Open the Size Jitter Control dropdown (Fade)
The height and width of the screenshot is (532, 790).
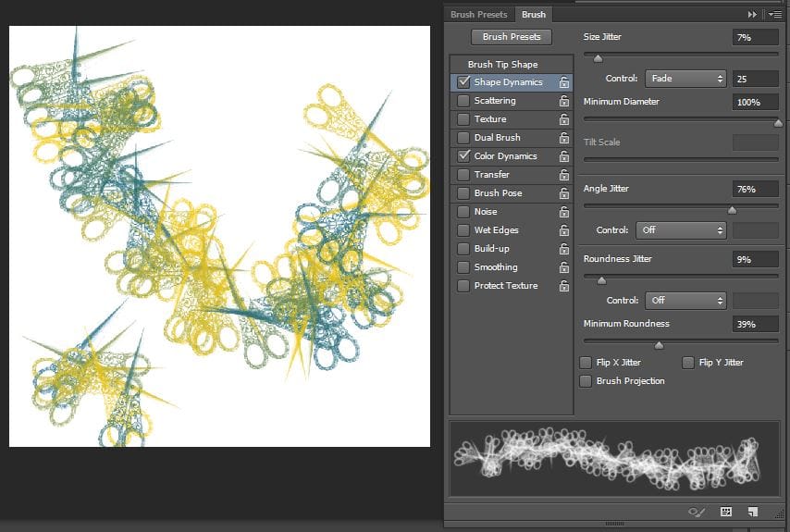[x=685, y=79]
